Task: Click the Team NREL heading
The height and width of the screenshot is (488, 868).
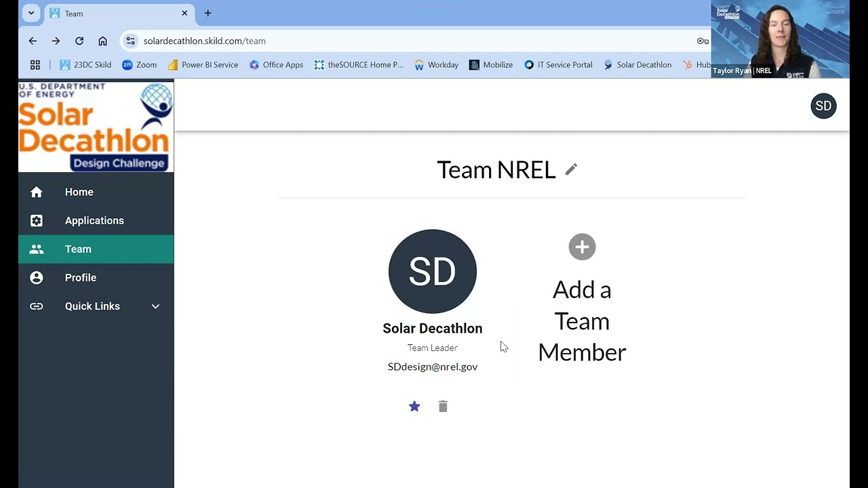Action: click(496, 169)
